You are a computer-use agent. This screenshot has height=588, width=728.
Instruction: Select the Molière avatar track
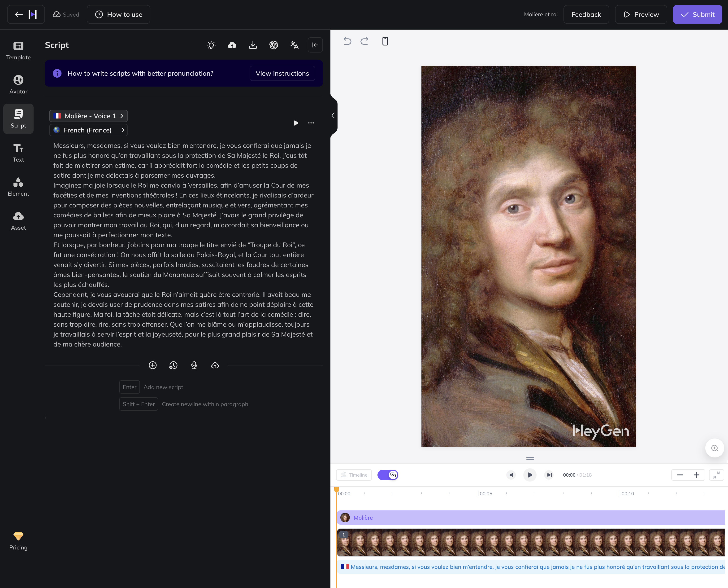pos(531,518)
